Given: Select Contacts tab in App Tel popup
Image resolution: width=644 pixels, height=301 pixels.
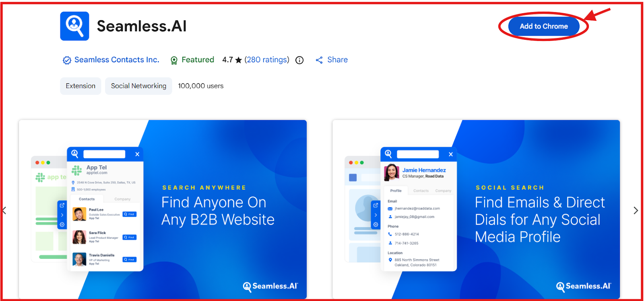Looking at the screenshot, I should click(87, 199).
